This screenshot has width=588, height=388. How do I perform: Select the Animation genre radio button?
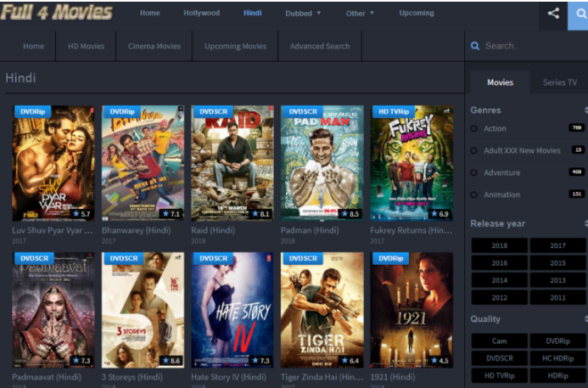tap(474, 194)
